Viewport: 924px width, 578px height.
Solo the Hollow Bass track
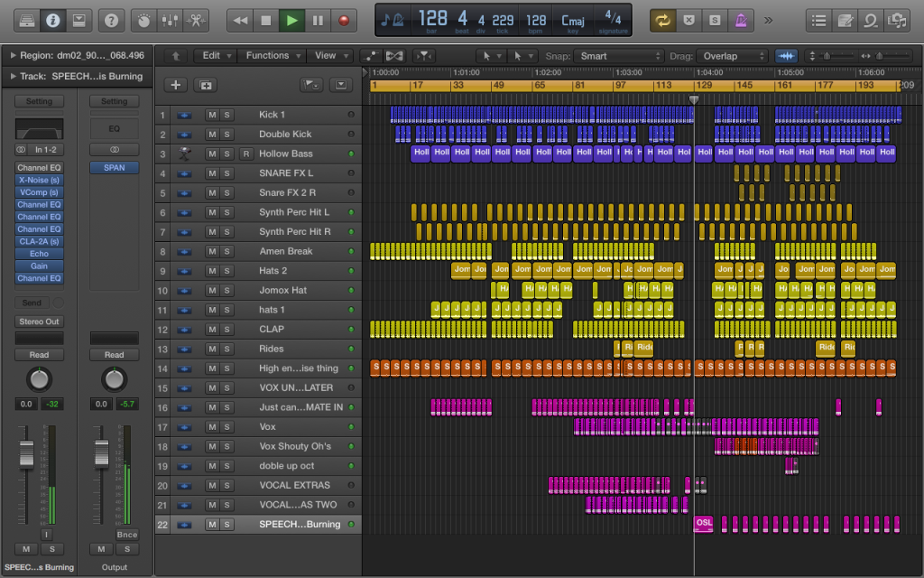tap(227, 154)
